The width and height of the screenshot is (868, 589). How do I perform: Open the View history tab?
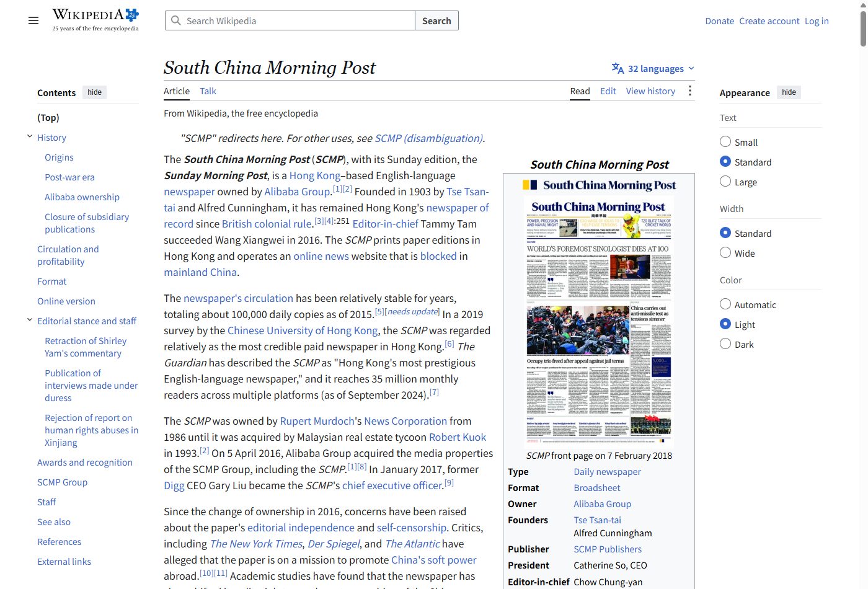pos(650,91)
